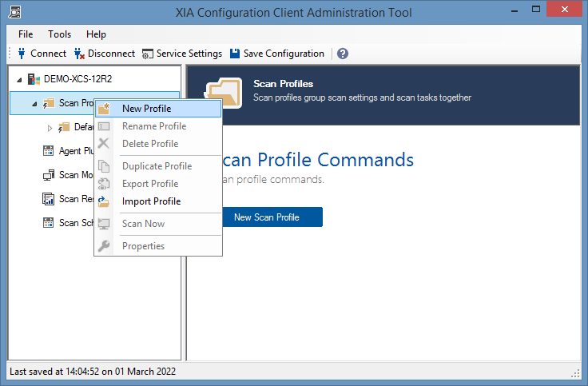Open the Help menu
588x386 pixels.
pos(96,34)
